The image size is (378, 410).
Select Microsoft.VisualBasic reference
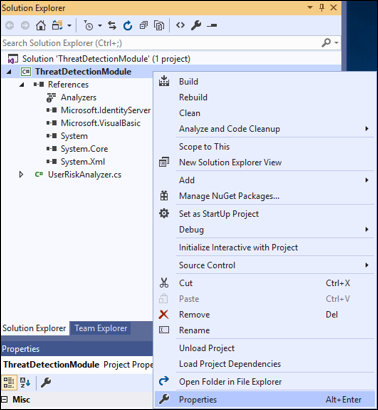coord(100,123)
